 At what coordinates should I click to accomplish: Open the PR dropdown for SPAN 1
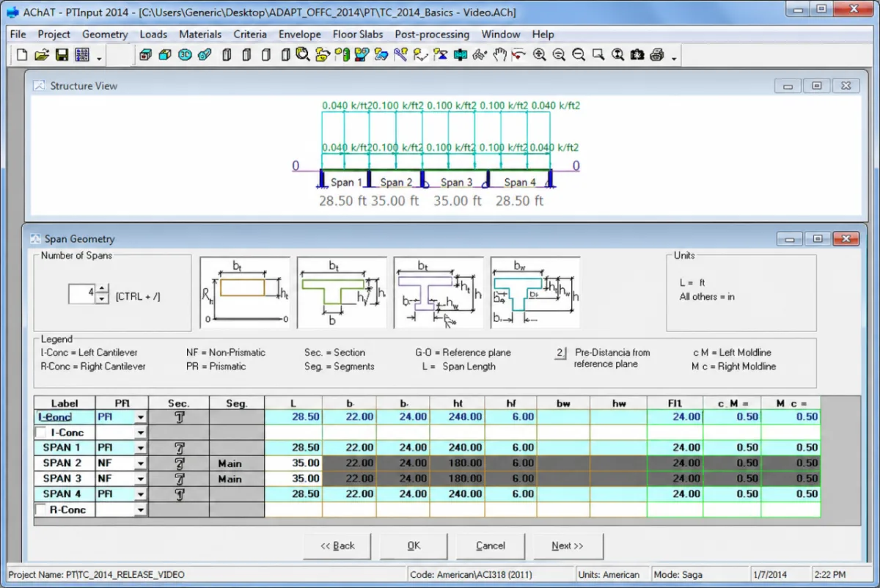[141, 447]
